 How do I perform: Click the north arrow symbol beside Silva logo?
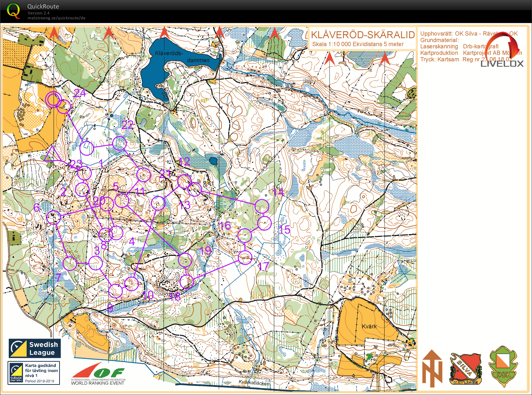click(432, 368)
